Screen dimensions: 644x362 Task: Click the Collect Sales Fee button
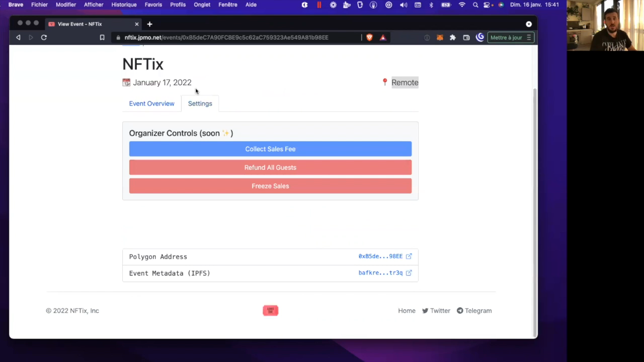click(x=270, y=149)
